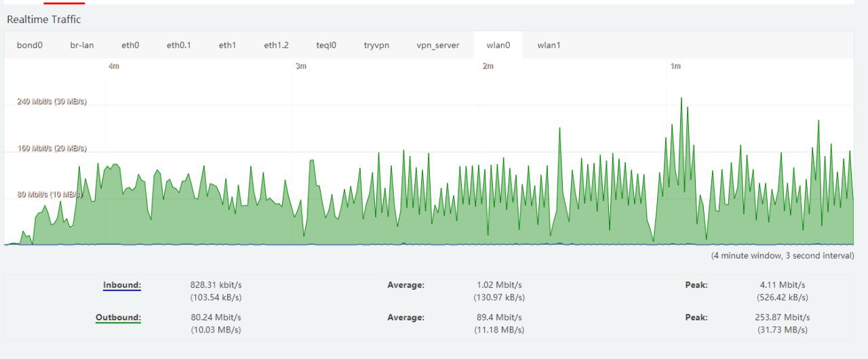Open the vpn_server tab
Viewport: 868px width, 359px height.
tap(438, 45)
